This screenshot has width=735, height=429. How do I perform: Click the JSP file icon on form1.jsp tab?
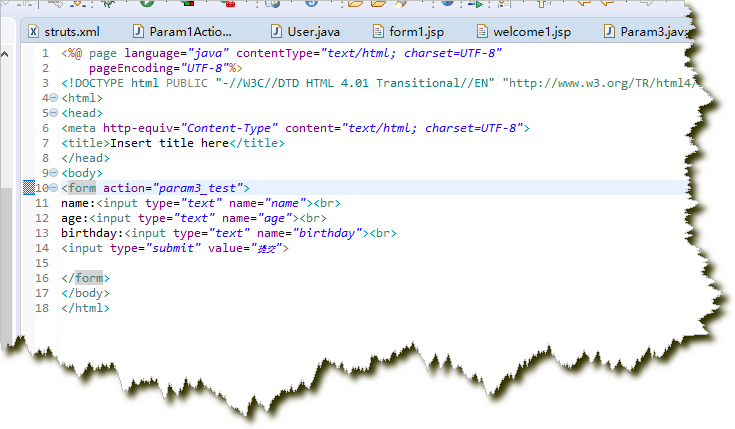pos(378,31)
